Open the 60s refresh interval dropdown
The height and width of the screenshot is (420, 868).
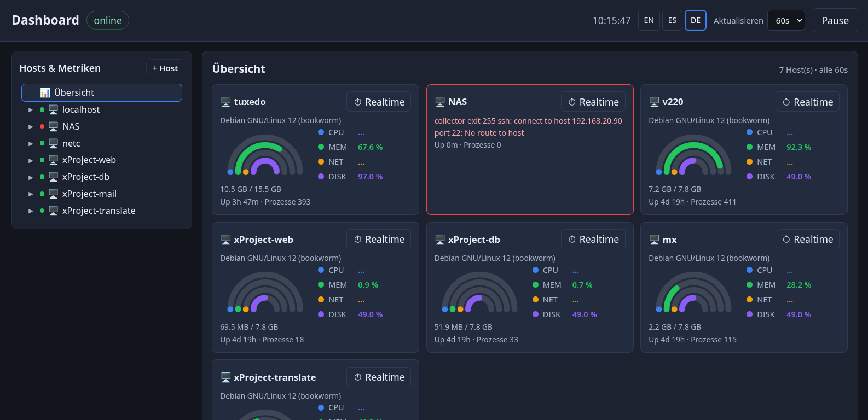786,20
